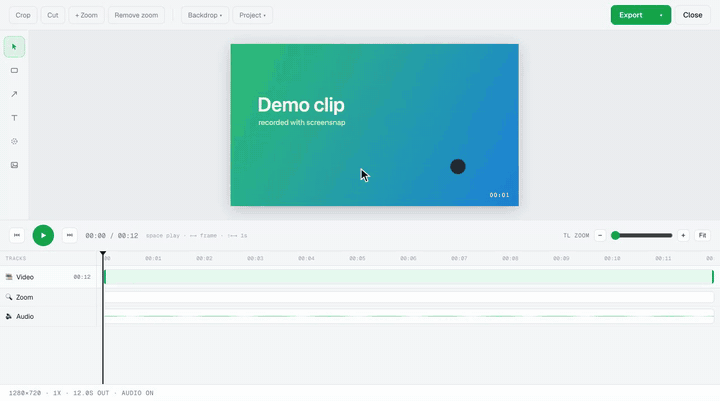Select the rectangle shape tool
This screenshot has height=401, width=720.
(x=14, y=70)
